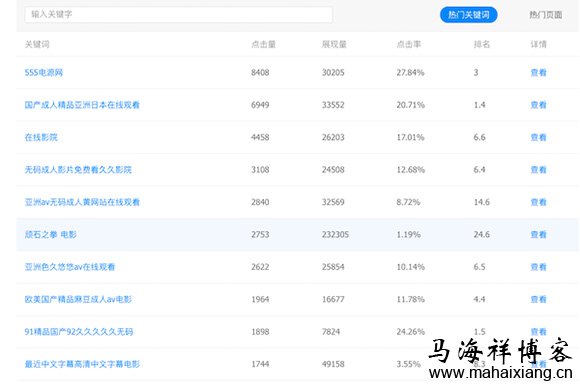Select the 20.71% click rate cell

click(x=410, y=105)
